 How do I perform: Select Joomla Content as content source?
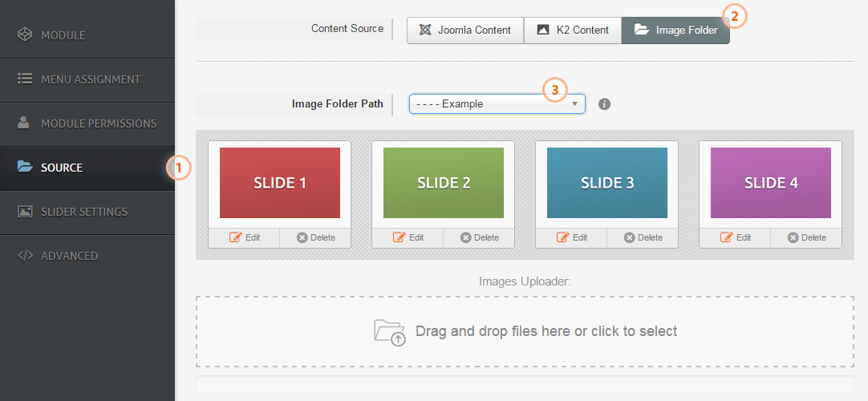pos(465,30)
